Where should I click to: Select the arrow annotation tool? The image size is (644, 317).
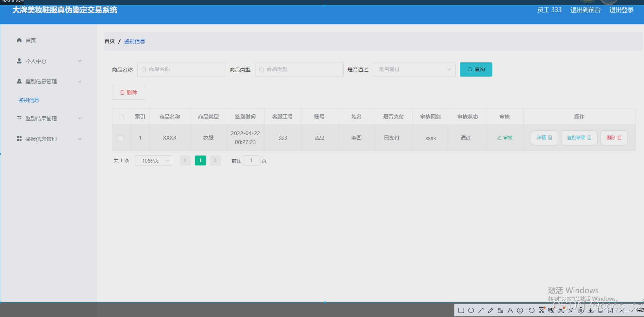pyautogui.click(x=481, y=310)
